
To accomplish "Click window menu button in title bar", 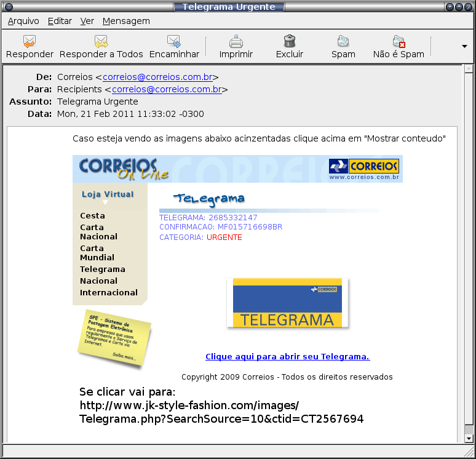I will (9, 7).
